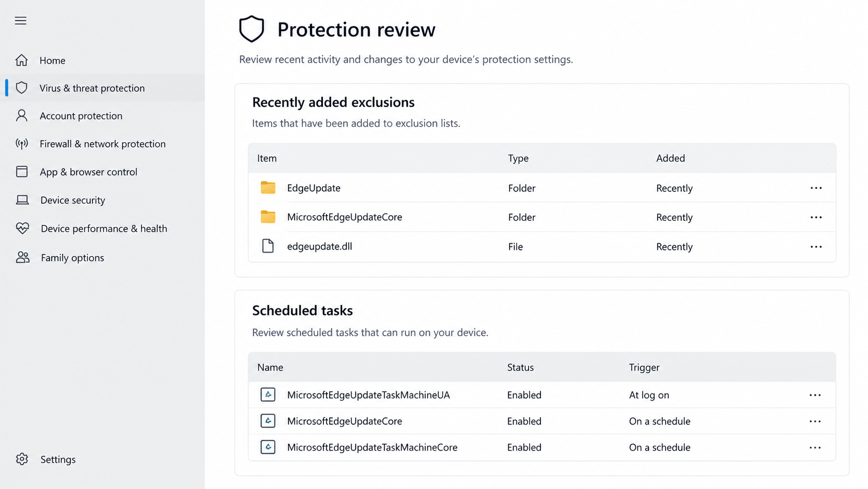This screenshot has height=489, width=868.
Task: Click the Home house icon
Action: [21, 60]
